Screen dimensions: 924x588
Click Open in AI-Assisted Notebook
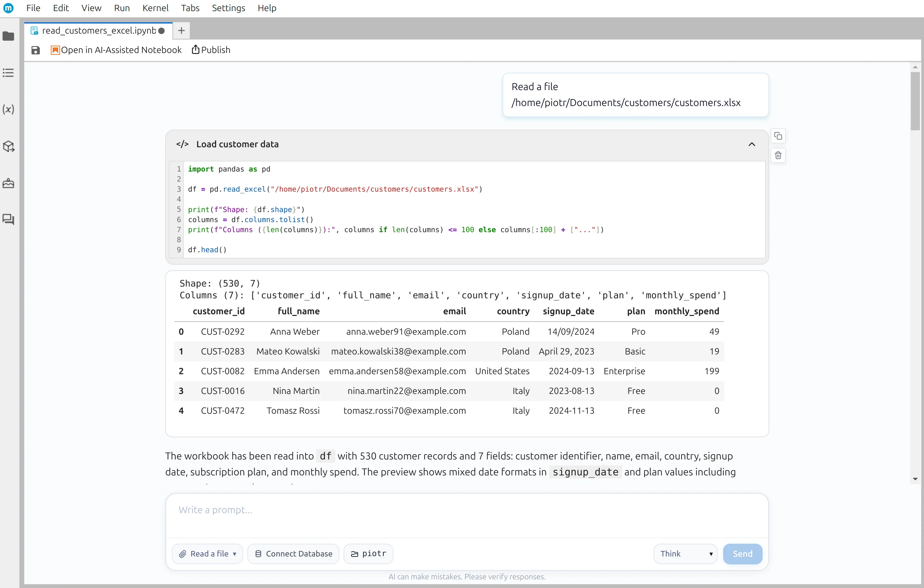(x=116, y=50)
